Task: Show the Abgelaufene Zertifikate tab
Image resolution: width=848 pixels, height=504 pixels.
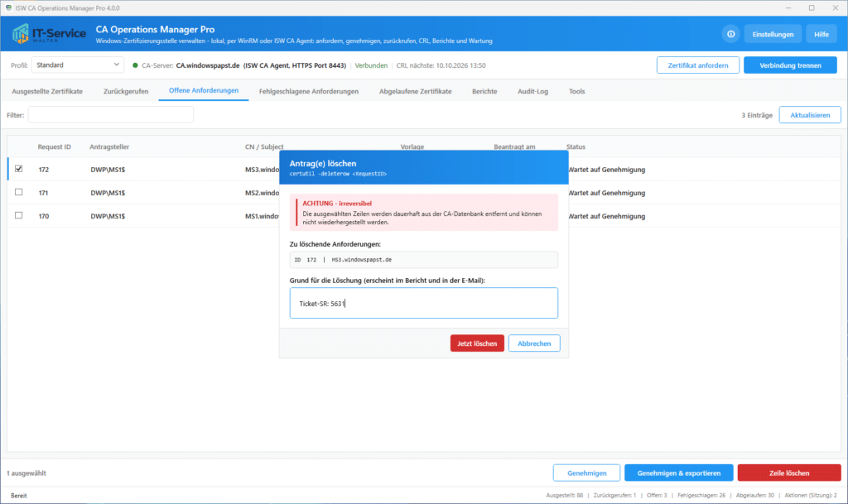Action: pyautogui.click(x=416, y=91)
